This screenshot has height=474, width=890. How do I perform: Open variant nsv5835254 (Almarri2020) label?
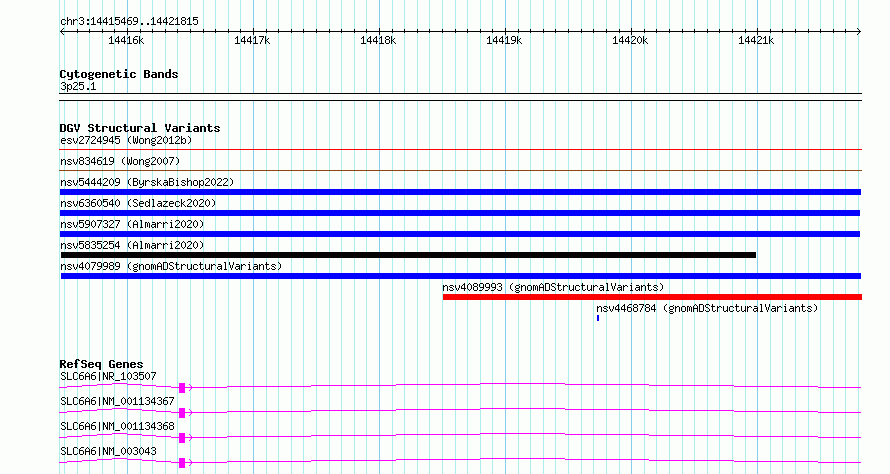[x=132, y=245]
